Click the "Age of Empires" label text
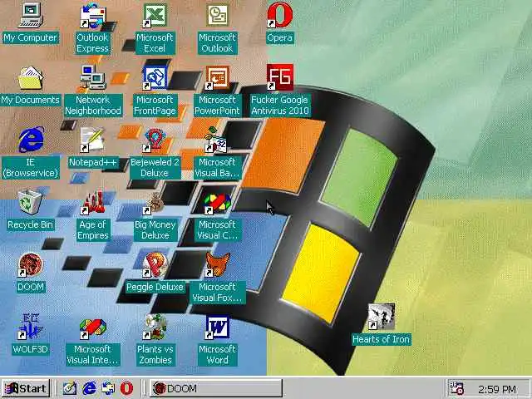The image size is (532, 399). click(x=93, y=230)
